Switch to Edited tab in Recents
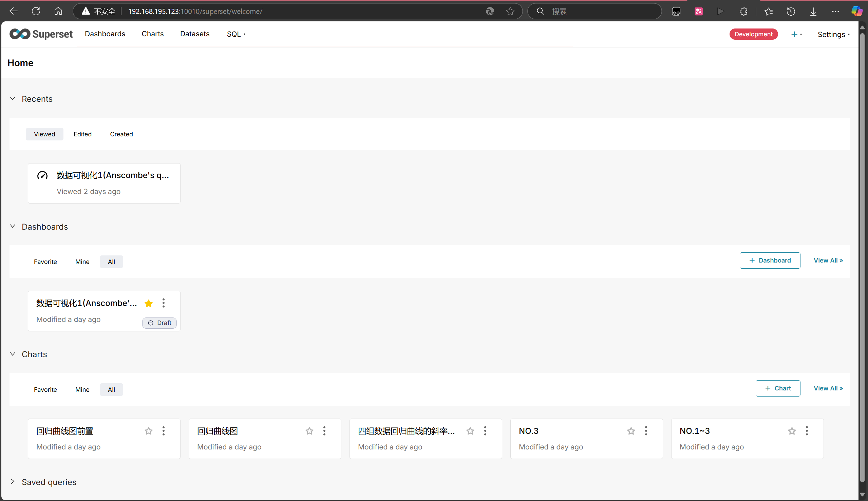The height and width of the screenshot is (501, 868). coord(82,134)
